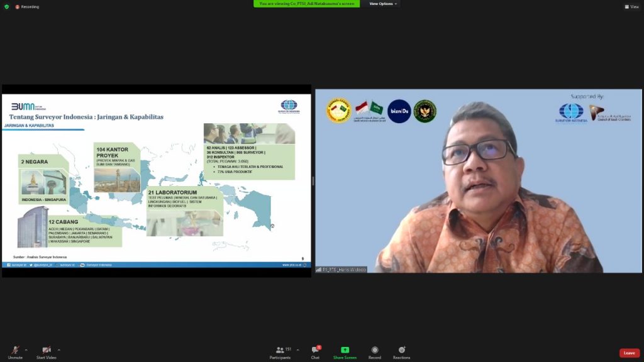Click the 'TENAGA AHLI TERLATIH & PROFESIONAL' bullet

(250, 167)
